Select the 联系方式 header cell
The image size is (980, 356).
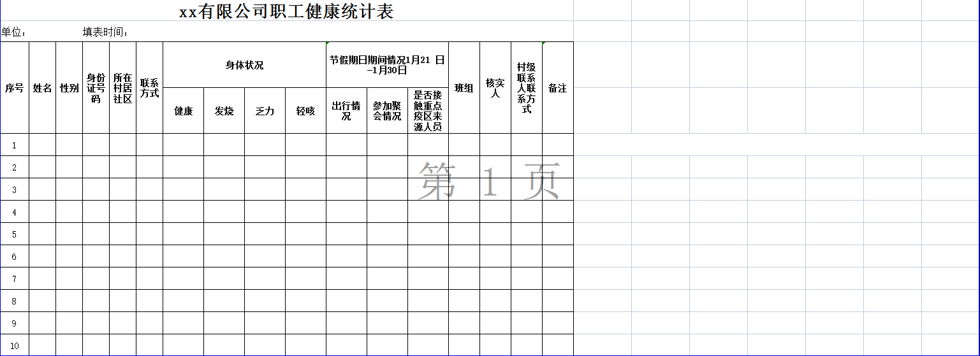tap(150, 88)
